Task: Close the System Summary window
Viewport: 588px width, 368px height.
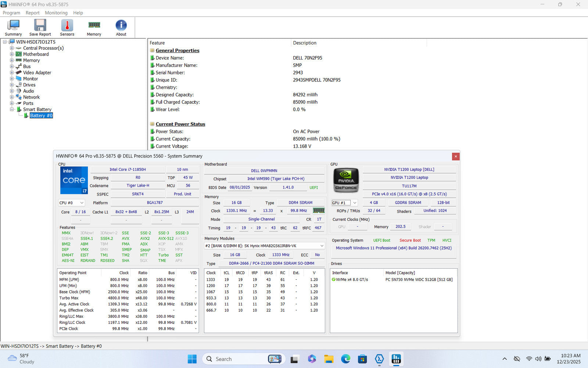Action: [x=456, y=156]
